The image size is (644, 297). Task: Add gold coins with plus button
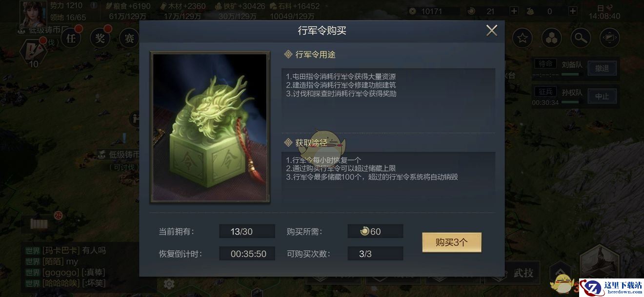click(x=514, y=11)
